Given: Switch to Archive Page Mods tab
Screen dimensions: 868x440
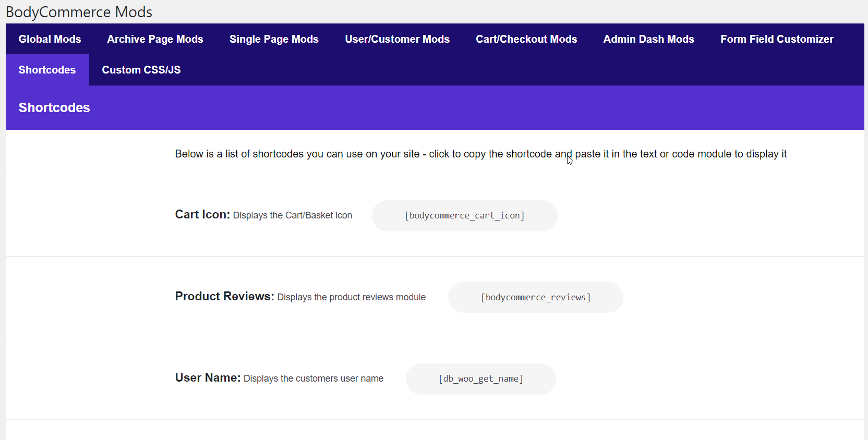Looking at the screenshot, I should (x=155, y=39).
